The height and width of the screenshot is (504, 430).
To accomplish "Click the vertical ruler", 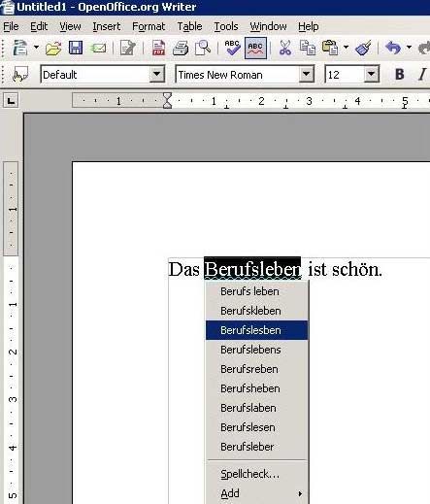I will coord(11,332).
